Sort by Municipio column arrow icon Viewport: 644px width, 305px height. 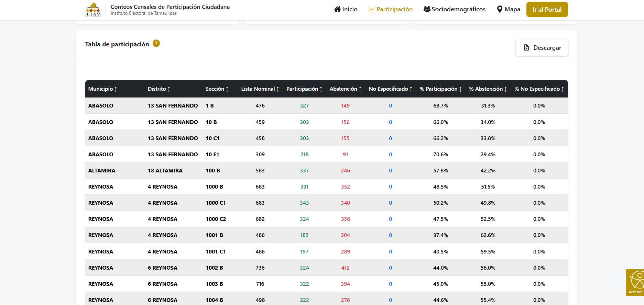116,89
